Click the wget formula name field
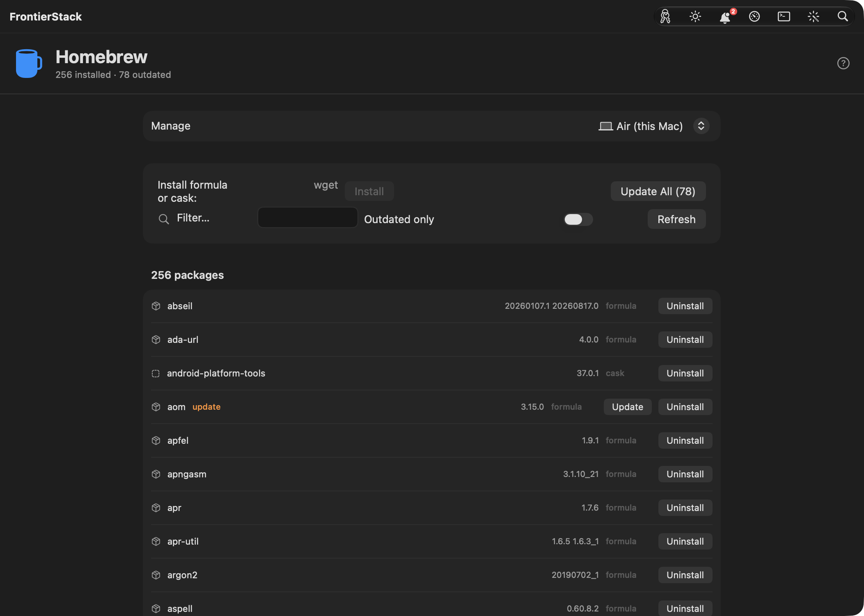864x616 pixels. pos(326,185)
